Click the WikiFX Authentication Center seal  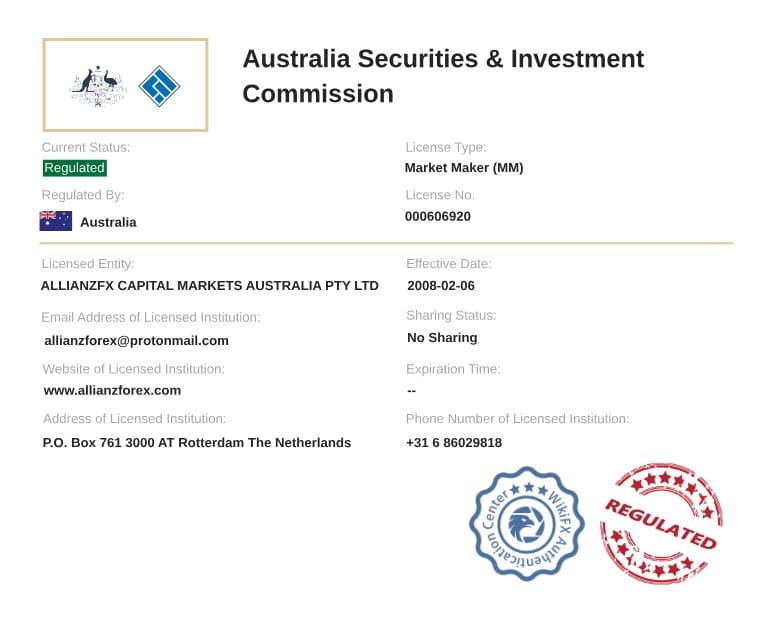[x=527, y=524]
